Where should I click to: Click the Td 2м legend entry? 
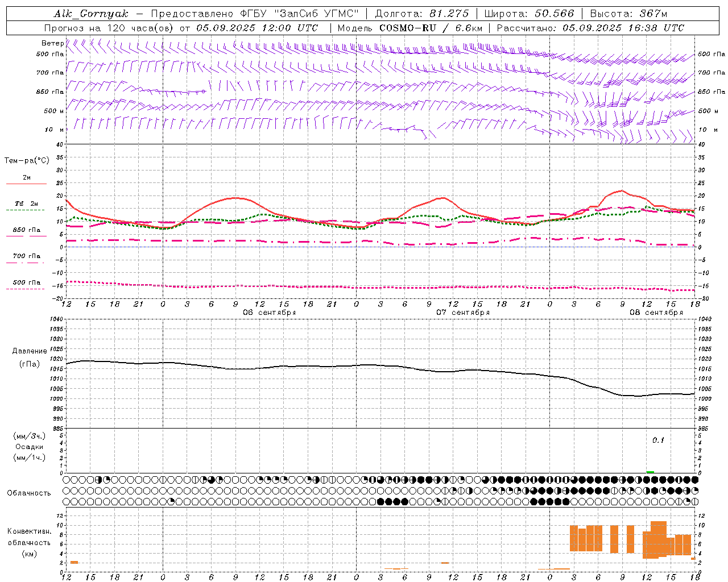(x=27, y=203)
